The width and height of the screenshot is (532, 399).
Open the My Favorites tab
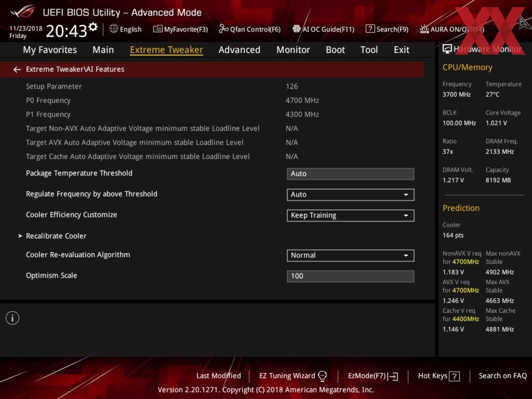(50, 50)
